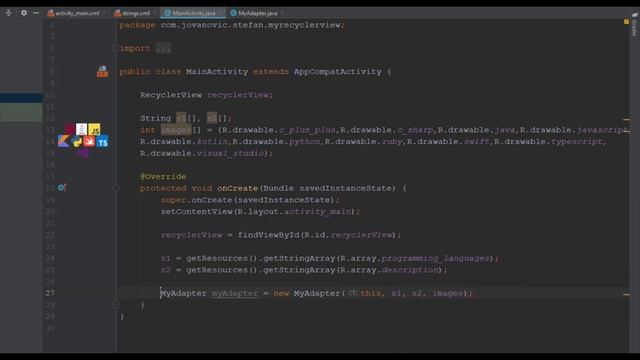Click c_plus_plus drawable reference
Image resolution: width=640 pixels, height=360 pixels.
point(307,130)
